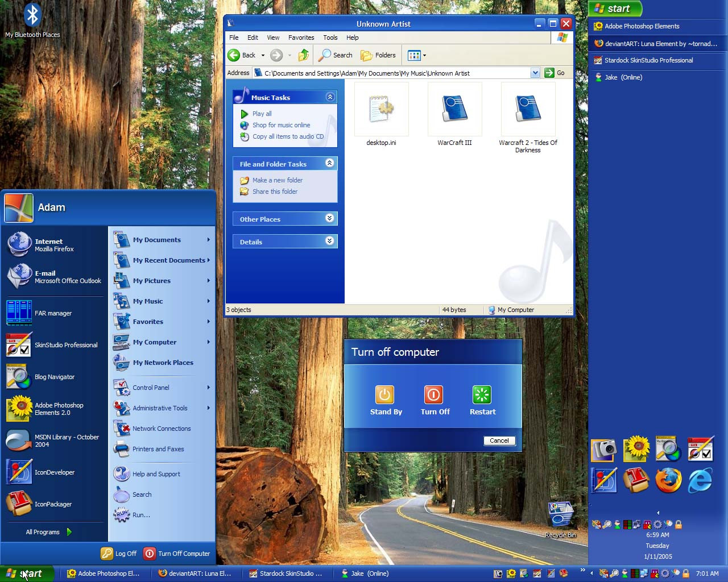Expand All Programs in Start menu
This screenshot has height=582, width=728.
click(x=49, y=532)
